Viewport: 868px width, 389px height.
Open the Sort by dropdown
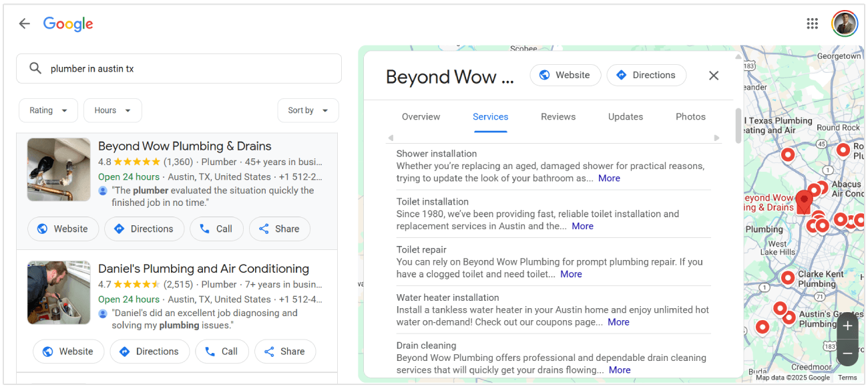(308, 110)
